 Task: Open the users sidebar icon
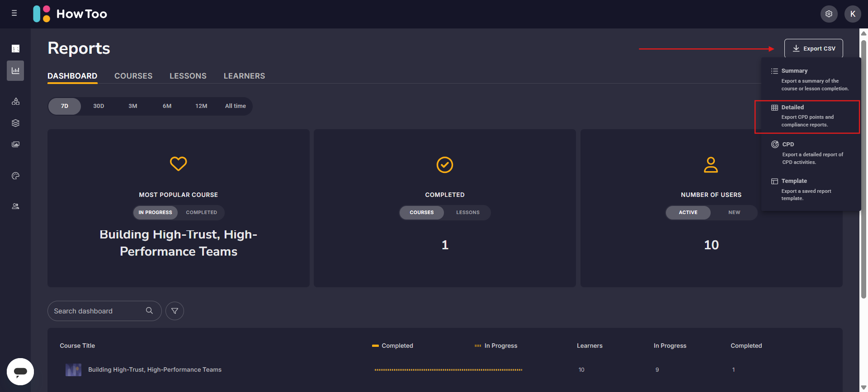15,206
